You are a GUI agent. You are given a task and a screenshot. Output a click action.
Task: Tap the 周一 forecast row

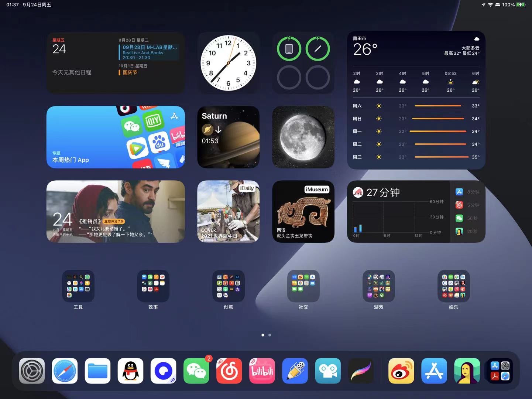click(416, 131)
